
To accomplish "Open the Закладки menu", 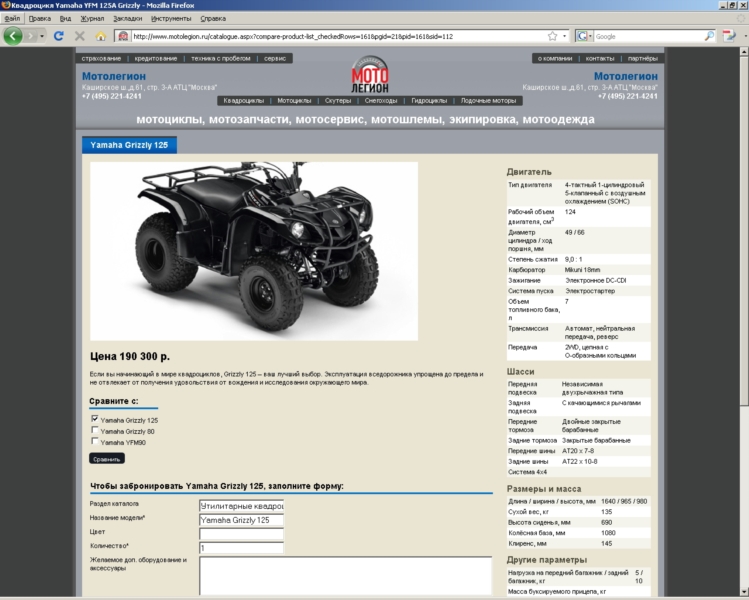I will (128, 19).
